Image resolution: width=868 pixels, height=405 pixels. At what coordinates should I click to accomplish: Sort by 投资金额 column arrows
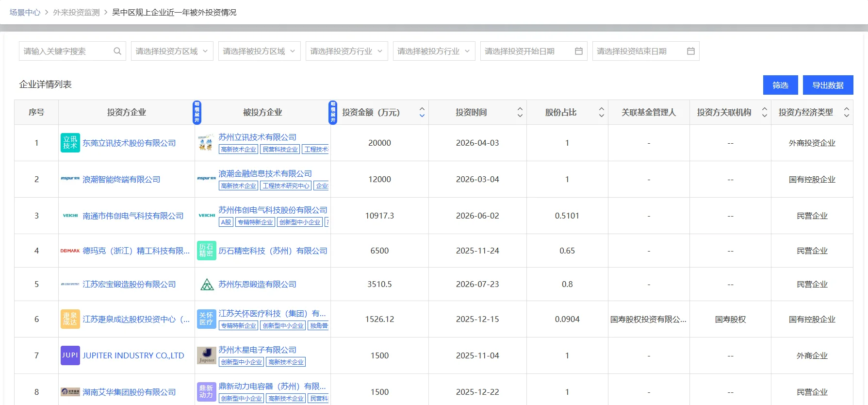point(422,112)
